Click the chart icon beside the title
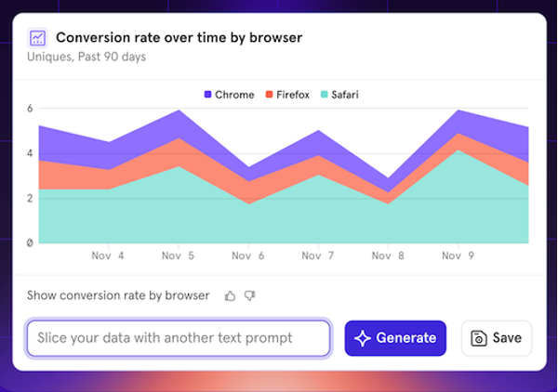The width and height of the screenshot is (558, 392). [x=38, y=38]
